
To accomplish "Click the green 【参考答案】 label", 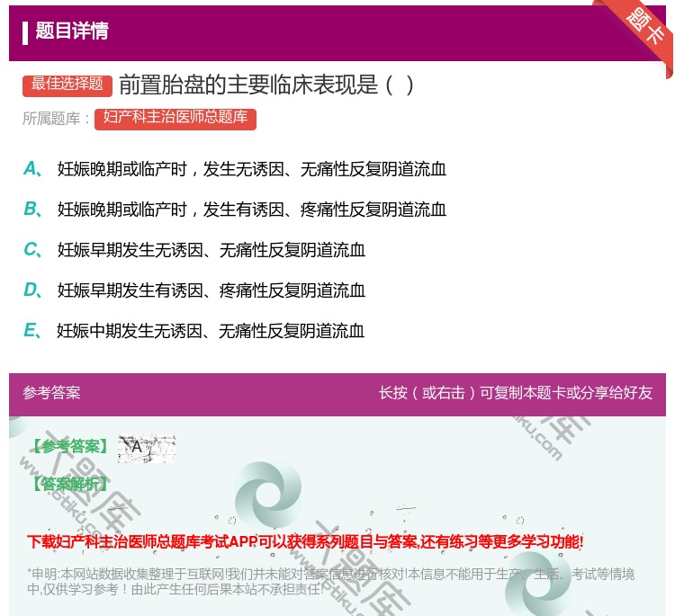I will pyautogui.click(x=68, y=447).
